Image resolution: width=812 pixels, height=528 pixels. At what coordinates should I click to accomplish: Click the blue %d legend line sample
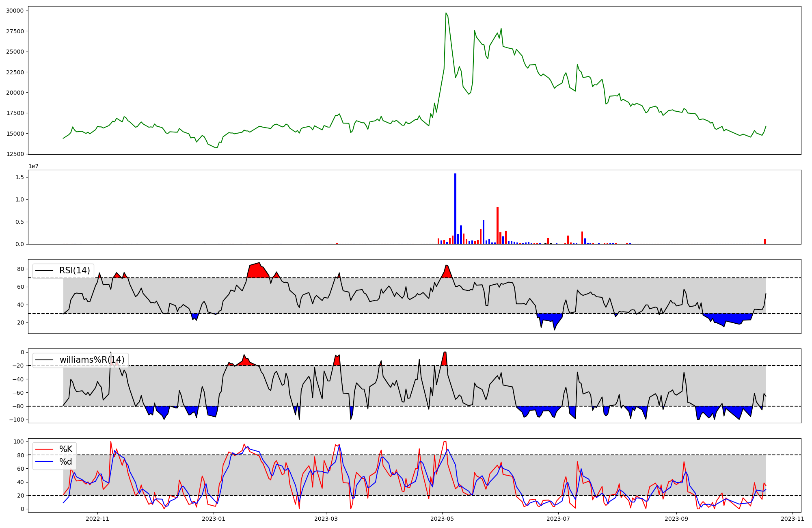pyautogui.click(x=45, y=462)
